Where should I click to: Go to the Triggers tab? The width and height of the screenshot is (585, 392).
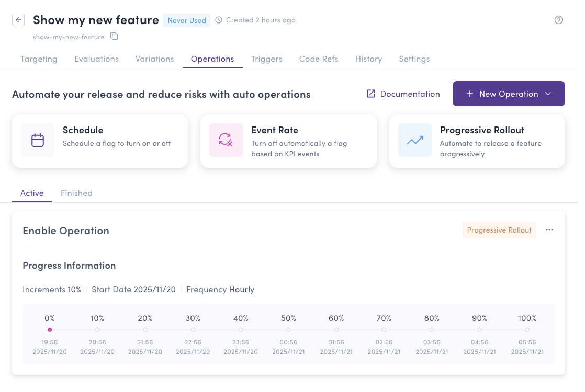click(x=266, y=59)
